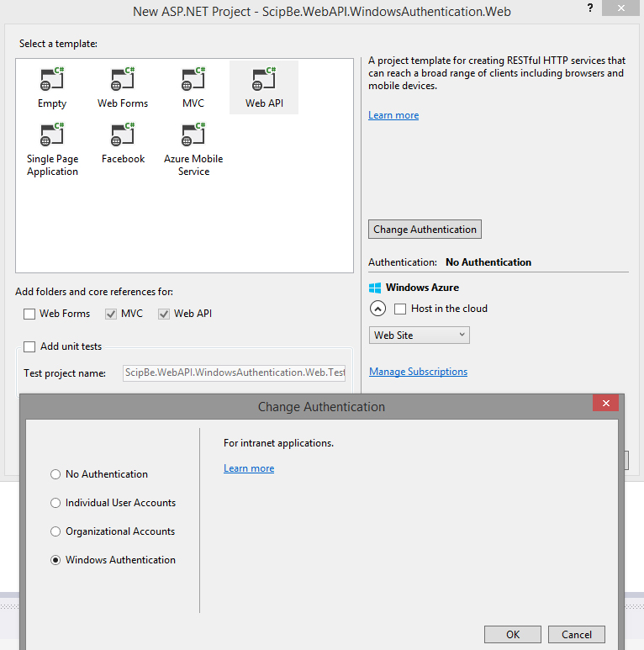
Task: Click the Test project name field
Action: [x=235, y=373]
